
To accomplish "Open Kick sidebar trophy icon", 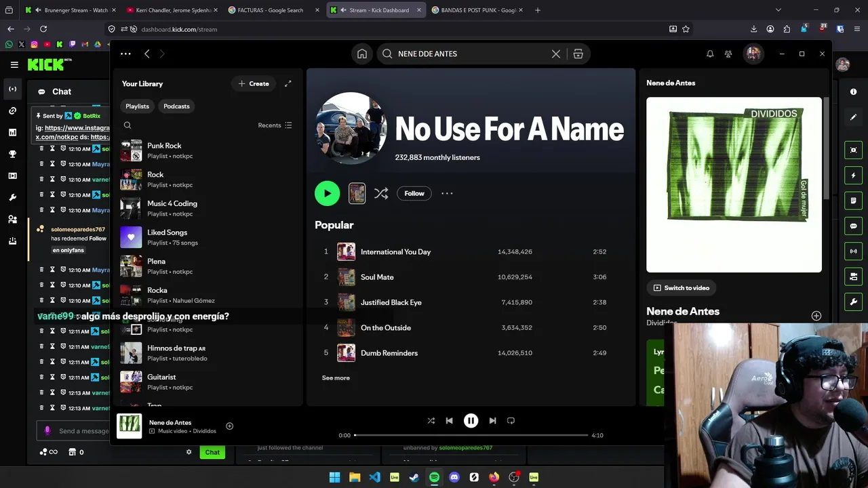I will coord(12,154).
